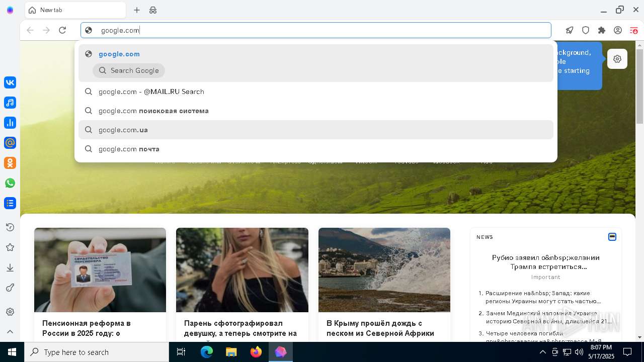644x362 pixels.
Task: Select the google.com.ua suggestion
Action: coord(316,130)
